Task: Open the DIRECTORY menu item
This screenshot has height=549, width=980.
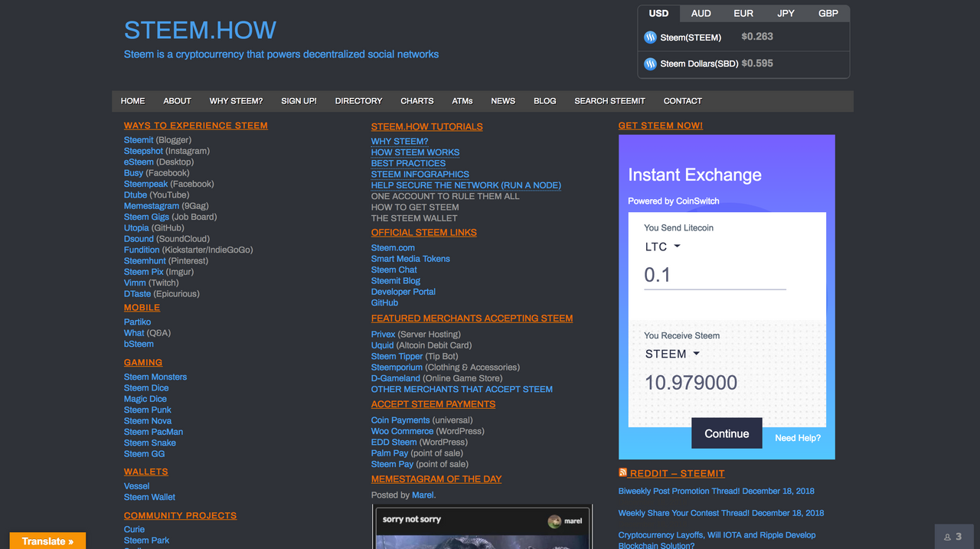Action: tap(358, 101)
